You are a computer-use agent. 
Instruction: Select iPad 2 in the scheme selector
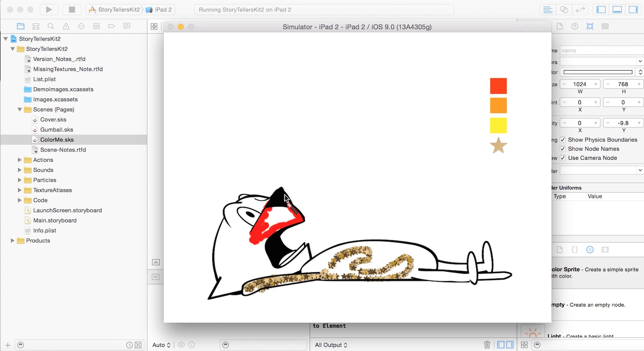click(x=163, y=10)
